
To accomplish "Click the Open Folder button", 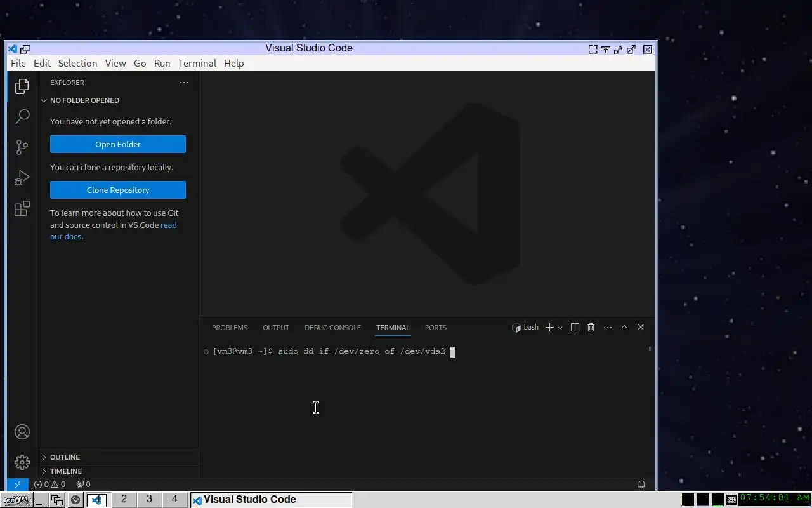I will coord(118,144).
